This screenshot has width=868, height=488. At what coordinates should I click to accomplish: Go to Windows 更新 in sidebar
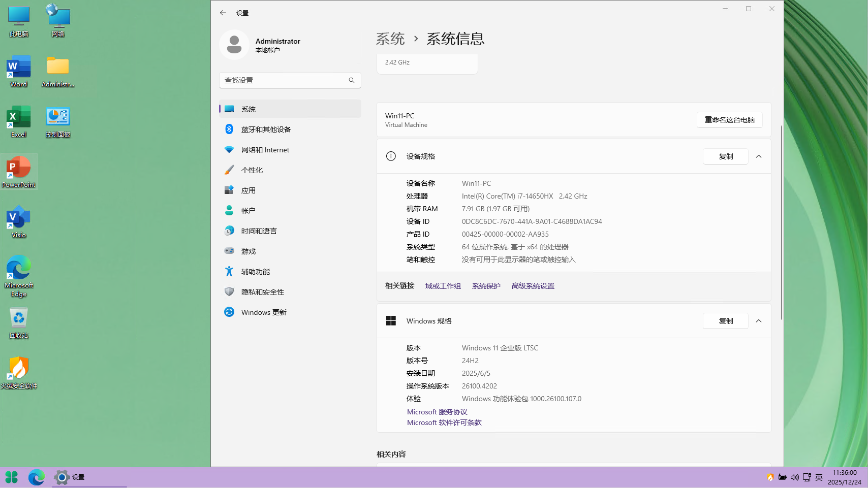(x=263, y=312)
